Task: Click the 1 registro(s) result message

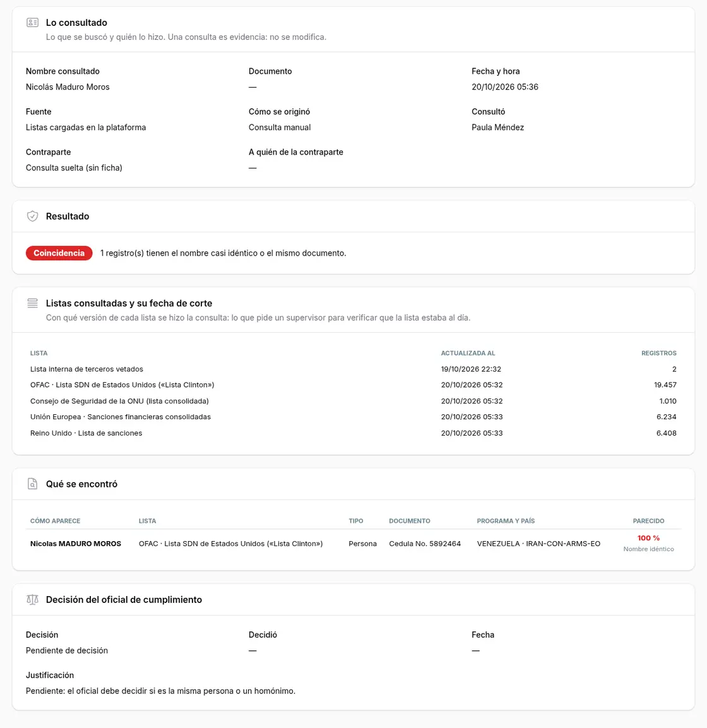Action: pos(223,253)
